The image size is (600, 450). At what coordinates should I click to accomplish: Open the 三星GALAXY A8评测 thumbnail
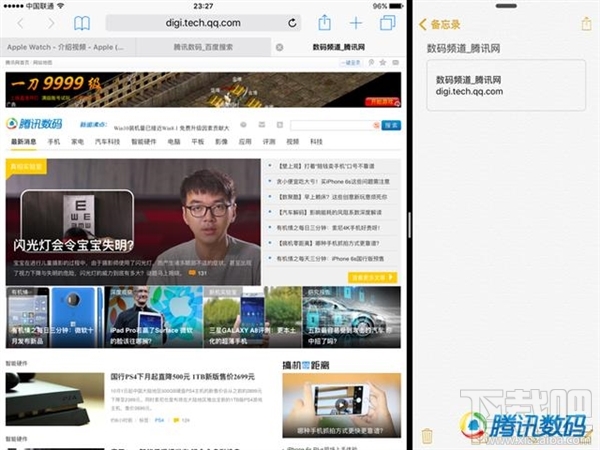[253, 317]
